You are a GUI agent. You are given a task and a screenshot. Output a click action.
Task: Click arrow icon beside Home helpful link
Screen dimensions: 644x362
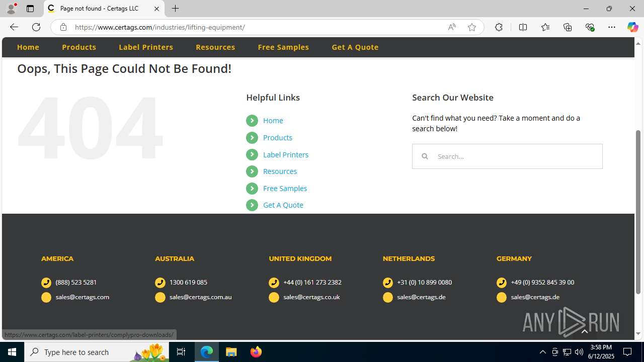252,121
